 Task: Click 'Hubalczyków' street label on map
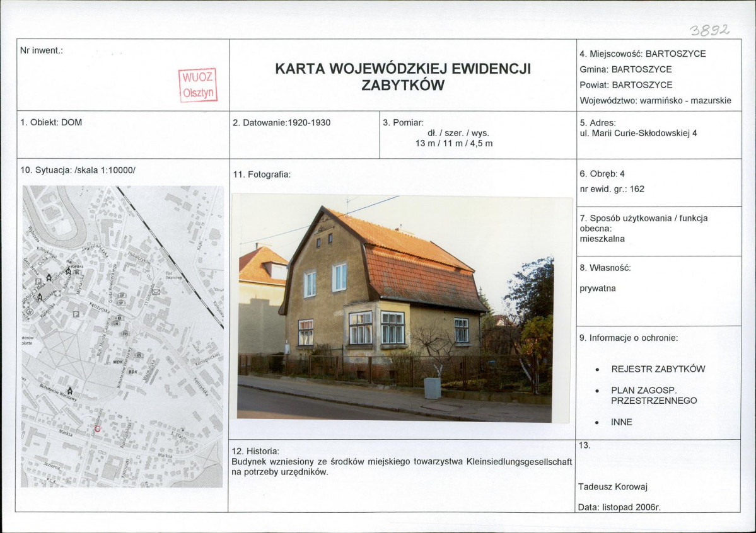coord(139,258)
